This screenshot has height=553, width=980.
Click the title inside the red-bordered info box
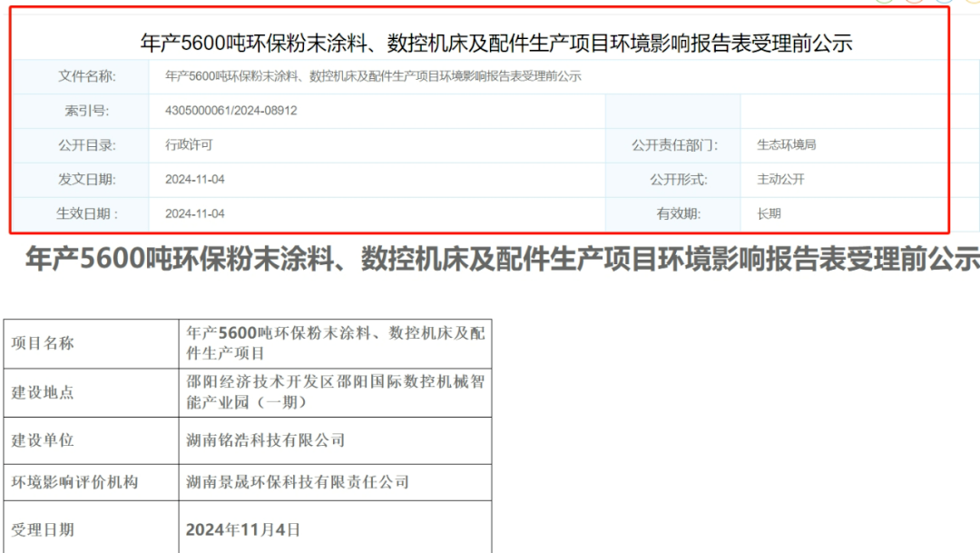tap(496, 43)
